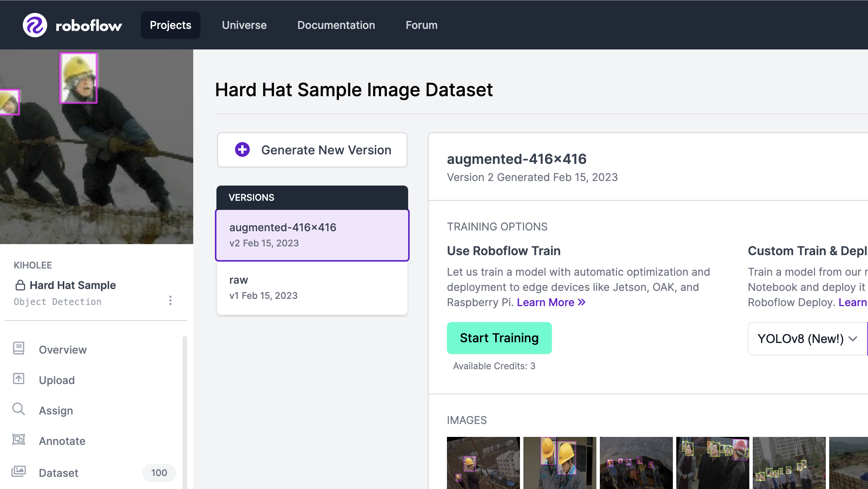The height and width of the screenshot is (489, 868).
Task: Click the Roboflow logo icon
Action: coord(35,25)
